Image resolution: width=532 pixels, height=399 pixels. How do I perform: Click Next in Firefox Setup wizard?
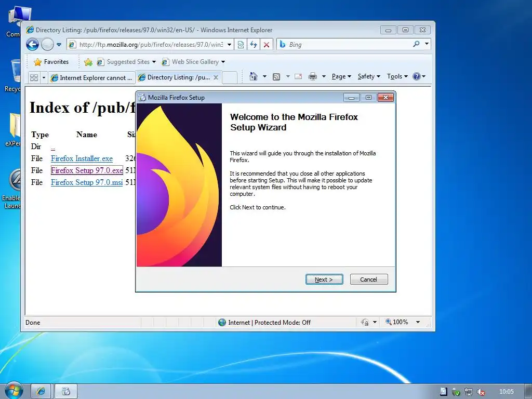[324, 279]
